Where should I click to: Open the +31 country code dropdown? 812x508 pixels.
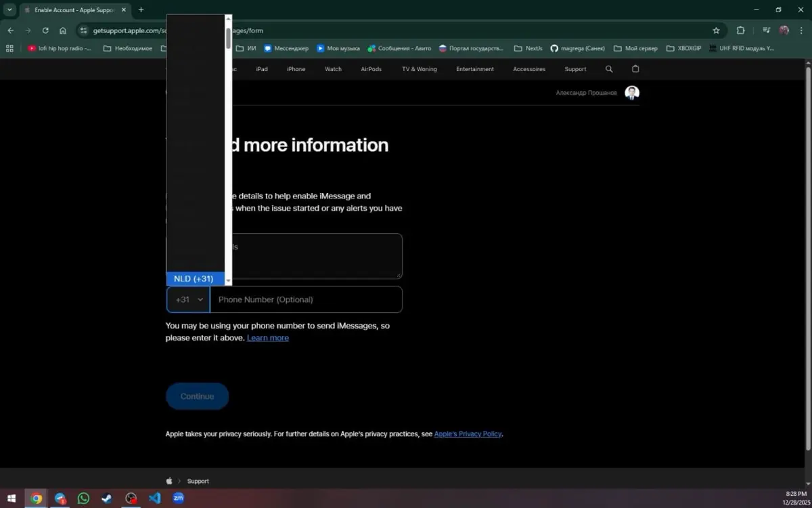(x=188, y=299)
